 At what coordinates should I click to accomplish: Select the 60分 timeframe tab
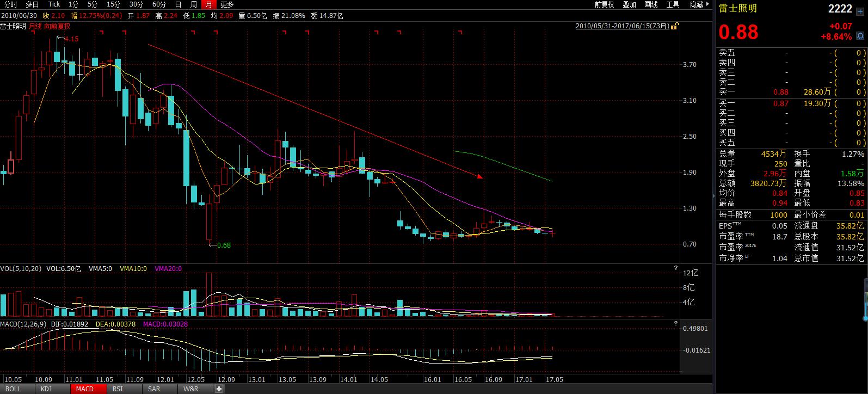tap(159, 4)
